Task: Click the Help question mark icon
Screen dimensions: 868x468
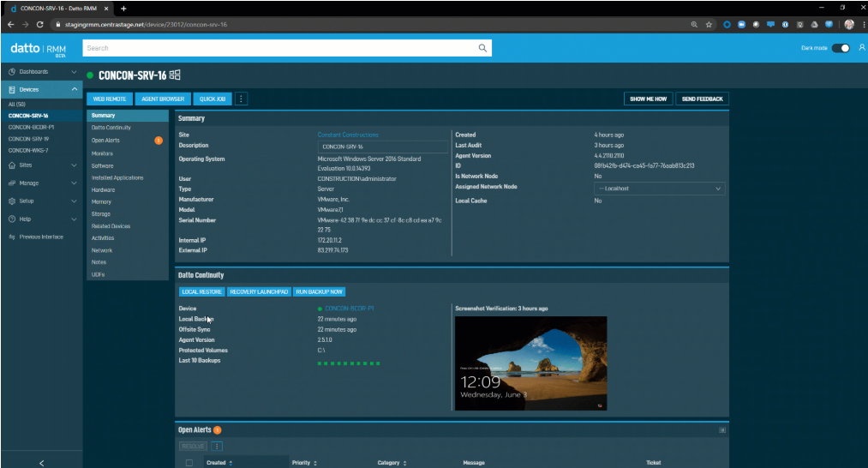Action: click(x=12, y=219)
